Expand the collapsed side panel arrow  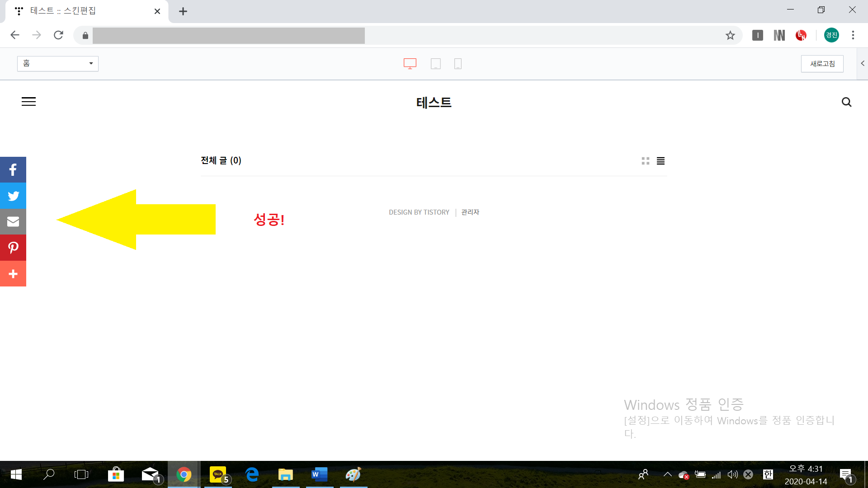click(862, 63)
